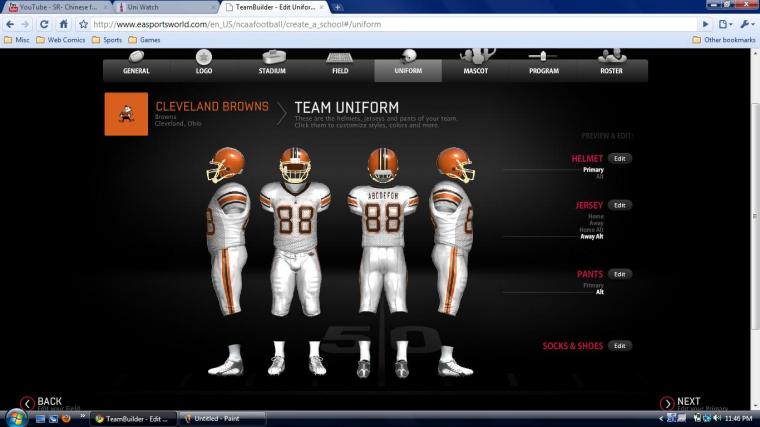Image resolution: width=760 pixels, height=427 pixels.
Task: Open a new browser tab
Action: tap(337, 7)
